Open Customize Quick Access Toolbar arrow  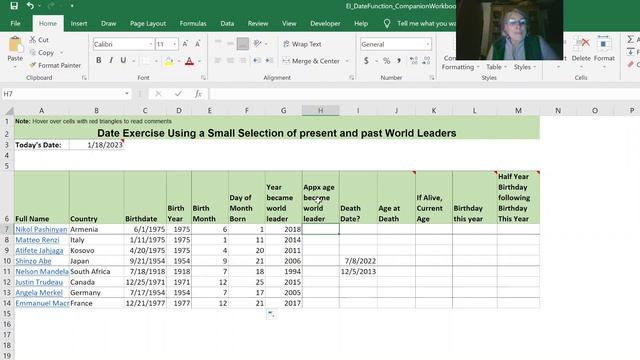pos(72,6)
